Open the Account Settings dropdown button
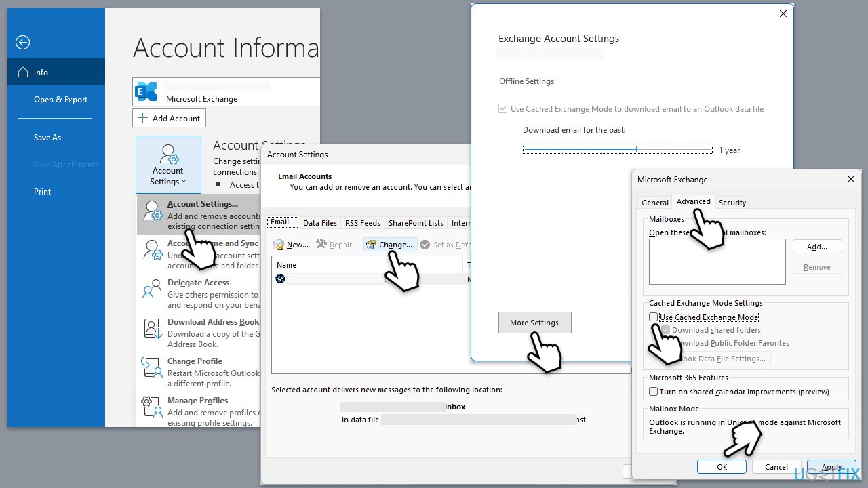The image size is (868, 488). (168, 165)
